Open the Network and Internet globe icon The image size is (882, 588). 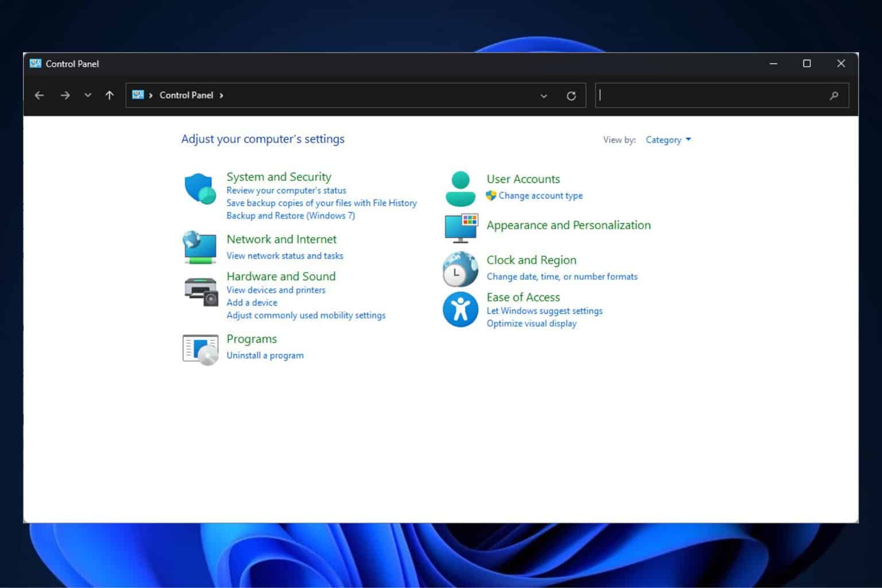pos(199,247)
